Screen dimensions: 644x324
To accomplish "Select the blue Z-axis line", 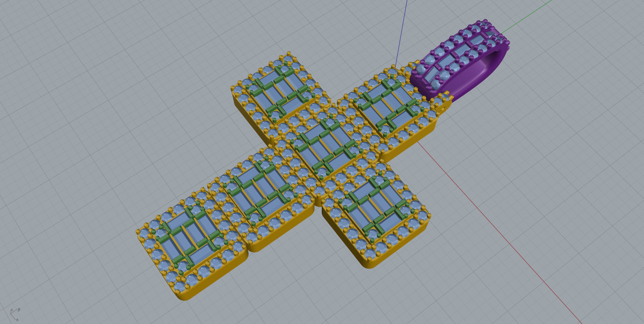I will point(401,33).
